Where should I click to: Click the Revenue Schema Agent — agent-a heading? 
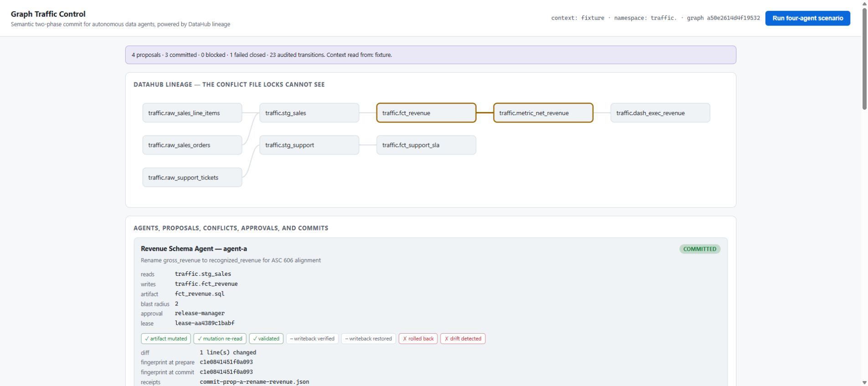pyautogui.click(x=194, y=249)
